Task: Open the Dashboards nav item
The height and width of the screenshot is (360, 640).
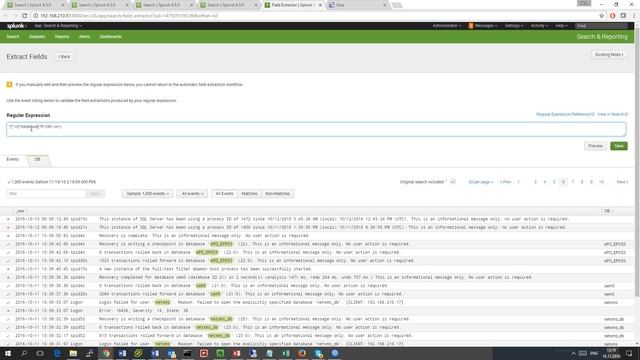Action: tap(110, 36)
